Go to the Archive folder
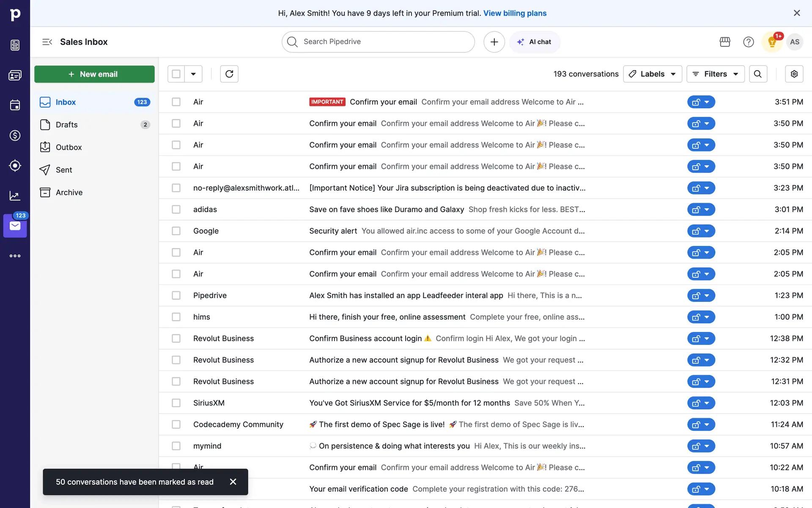 [69, 193]
